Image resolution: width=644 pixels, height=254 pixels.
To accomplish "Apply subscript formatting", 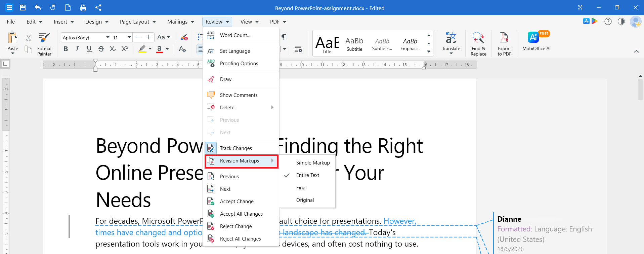I will coord(113,49).
